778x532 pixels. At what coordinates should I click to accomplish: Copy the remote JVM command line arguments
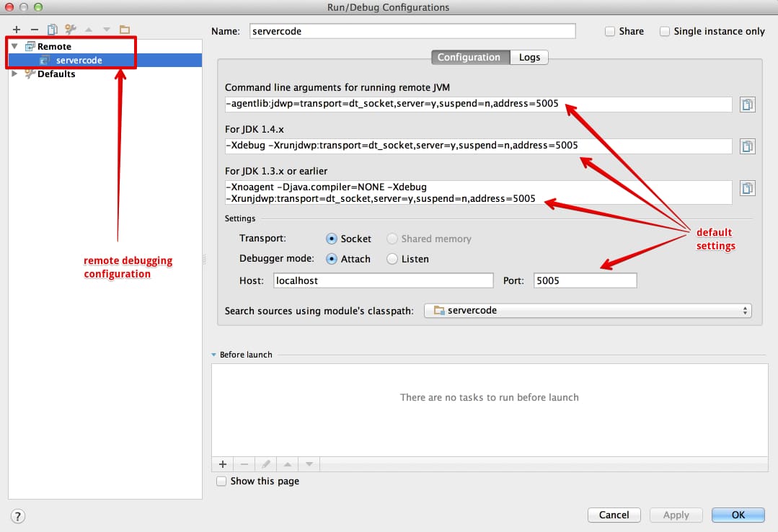pos(747,104)
